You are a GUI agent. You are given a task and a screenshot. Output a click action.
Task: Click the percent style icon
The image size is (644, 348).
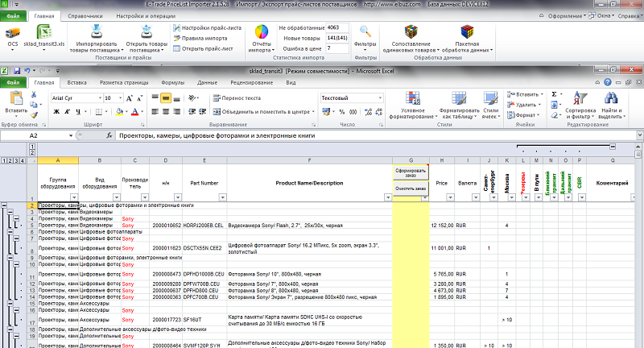point(341,112)
